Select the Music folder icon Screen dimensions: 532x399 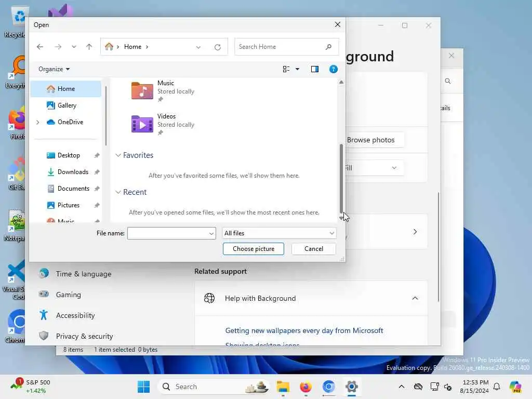coord(142,91)
